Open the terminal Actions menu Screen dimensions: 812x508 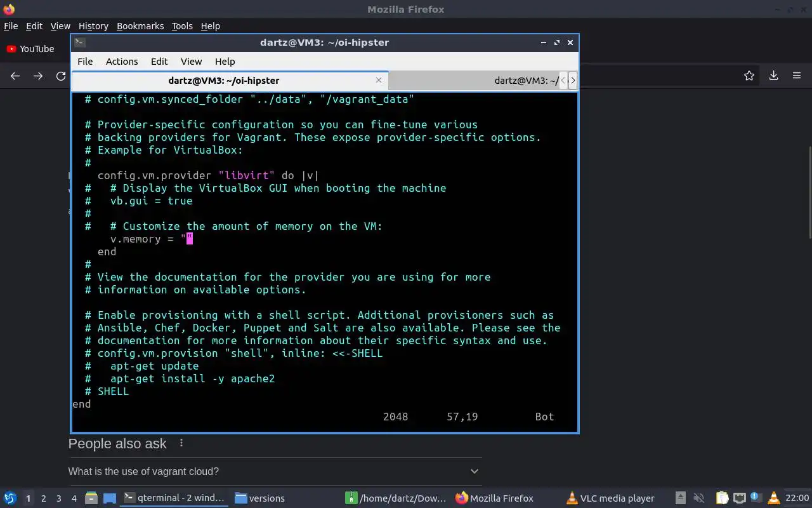point(122,62)
